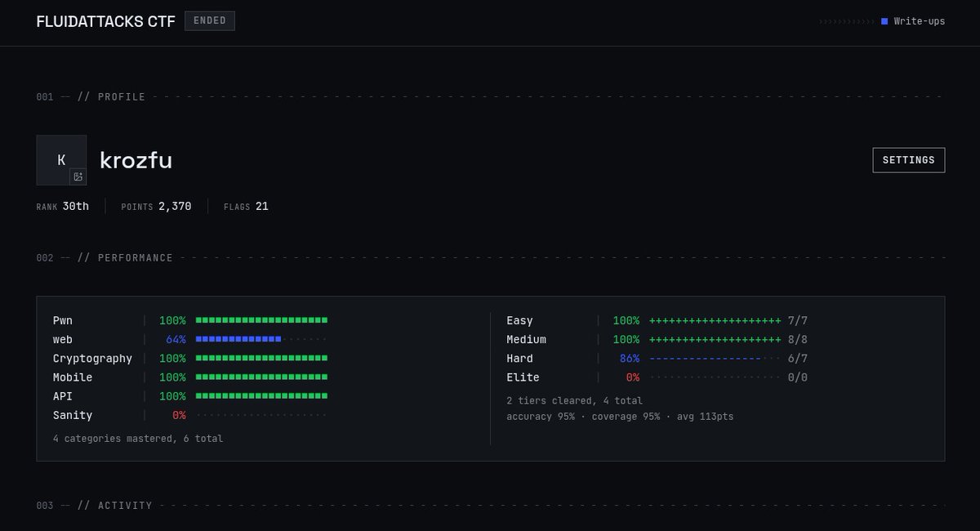This screenshot has height=531, width=980.
Task: Click the 003 ACTIVITY section header
Action: [x=94, y=506]
